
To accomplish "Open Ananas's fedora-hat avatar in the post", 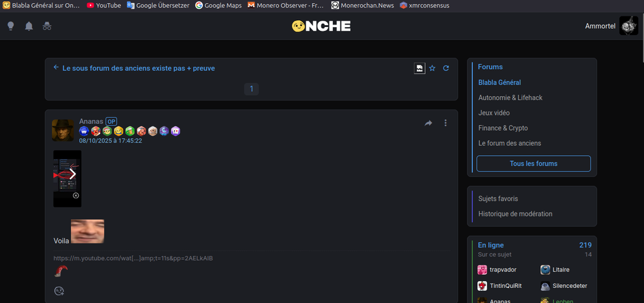I will 63,130.
